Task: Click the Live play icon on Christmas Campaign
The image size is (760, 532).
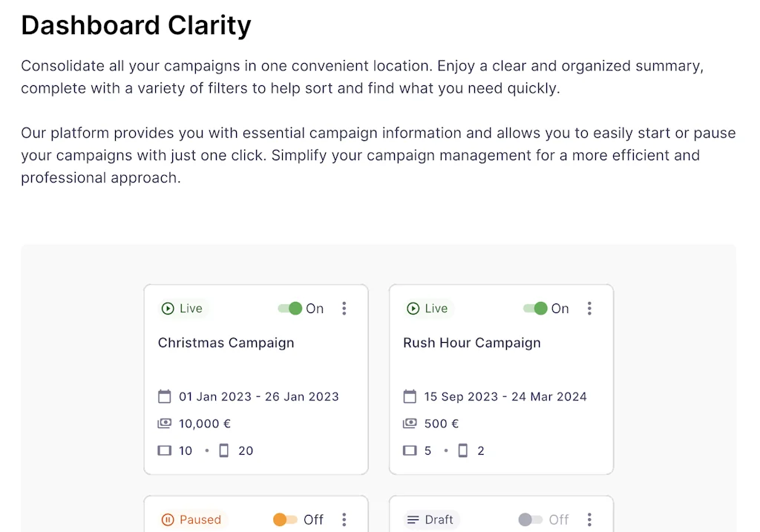Action: pyautogui.click(x=169, y=308)
